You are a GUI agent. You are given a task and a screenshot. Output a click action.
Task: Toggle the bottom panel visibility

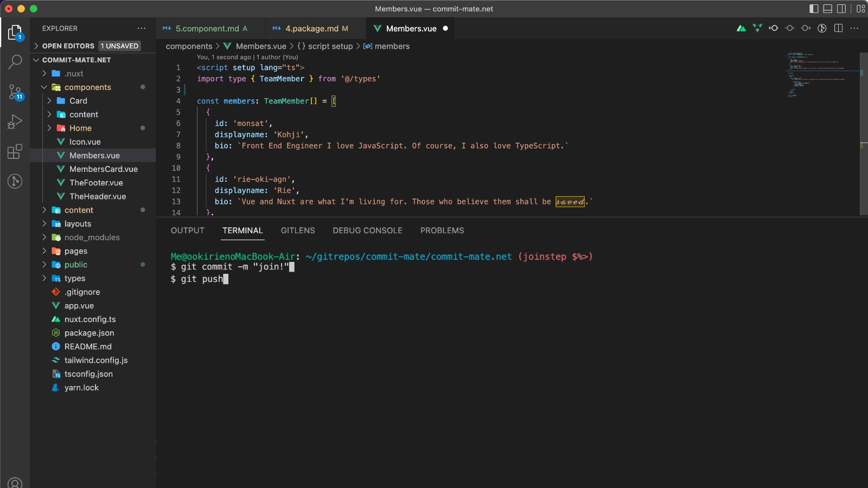828,9
